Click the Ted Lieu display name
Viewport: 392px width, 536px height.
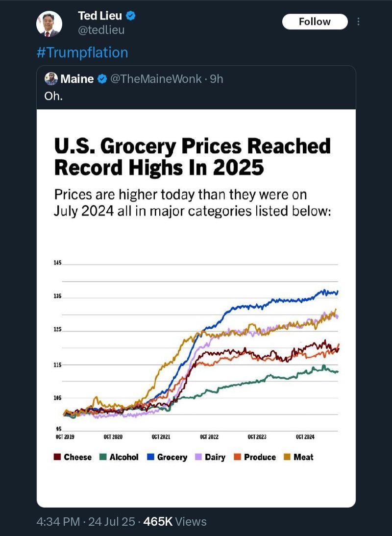[100, 15]
